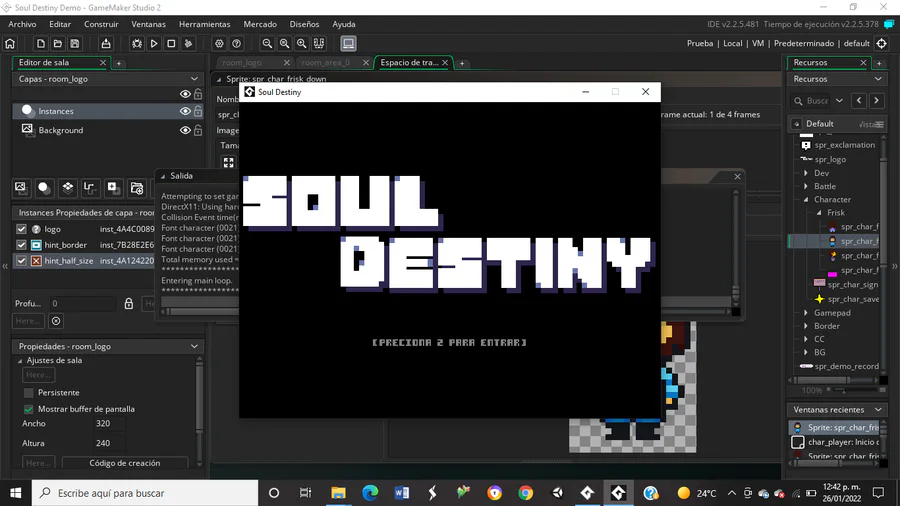Image resolution: width=900 pixels, height=506 pixels.
Task: Toggle the docks layout monitor icon
Action: [x=348, y=44]
